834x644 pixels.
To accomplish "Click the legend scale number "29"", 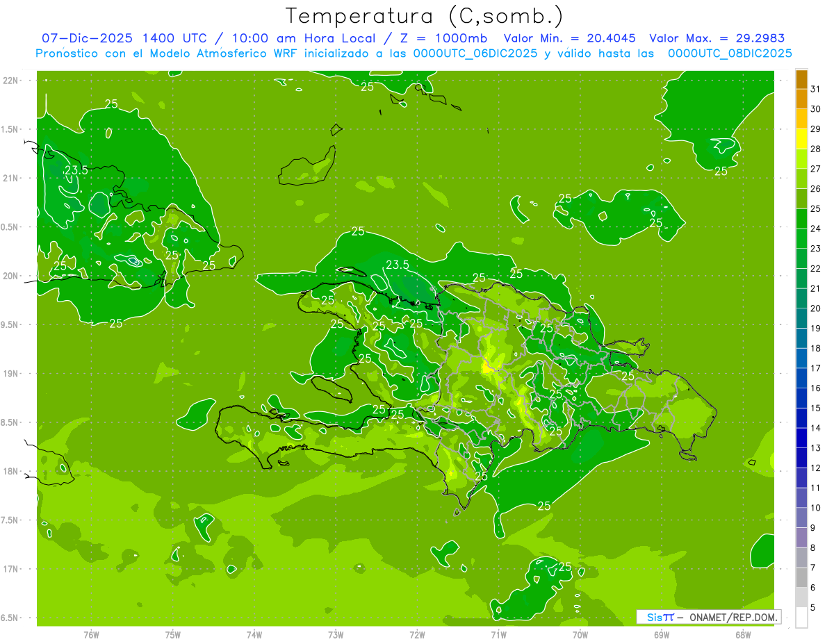I will [x=816, y=129].
